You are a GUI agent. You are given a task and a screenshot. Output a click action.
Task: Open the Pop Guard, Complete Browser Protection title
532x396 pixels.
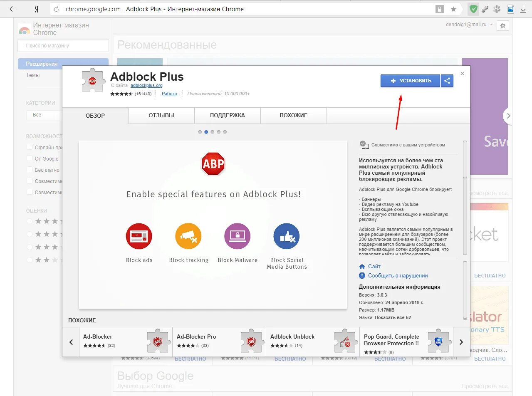391,340
